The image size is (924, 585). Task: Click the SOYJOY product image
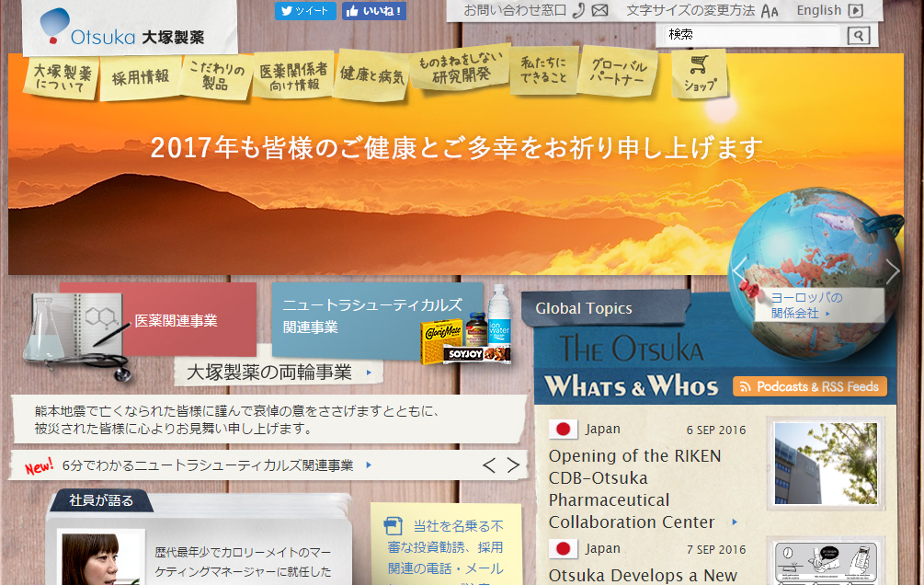(476, 354)
